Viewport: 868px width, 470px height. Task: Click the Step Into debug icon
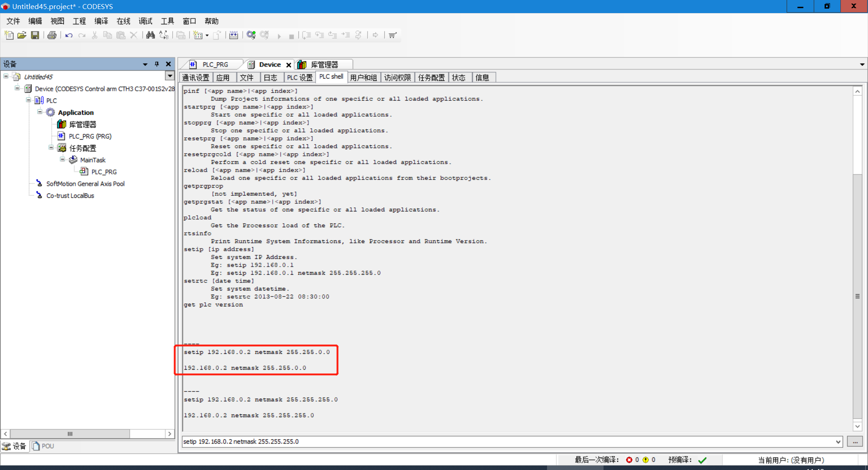(320, 35)
